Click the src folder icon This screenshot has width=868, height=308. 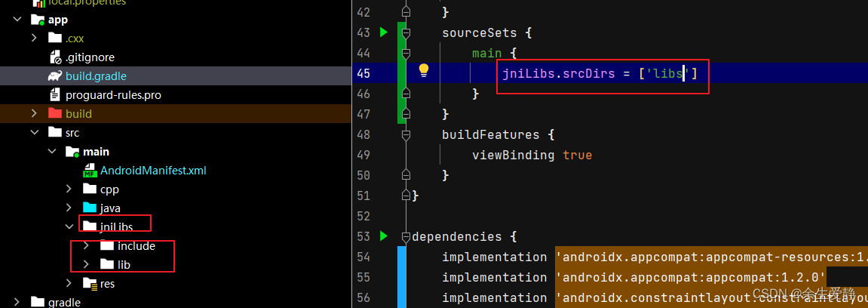tap(55, 132)
